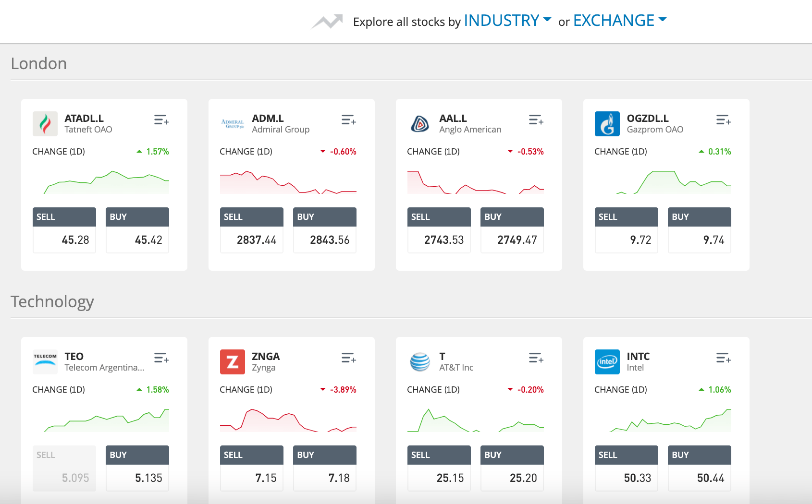Click the AT&T -0.20% change value
Screen dimensions: 812x504
530,390
